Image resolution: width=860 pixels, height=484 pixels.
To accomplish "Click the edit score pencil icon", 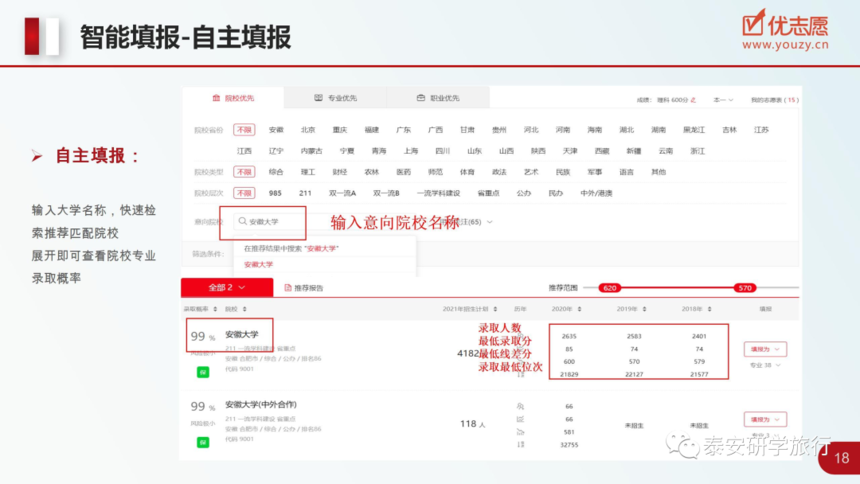I will (693, 100).
